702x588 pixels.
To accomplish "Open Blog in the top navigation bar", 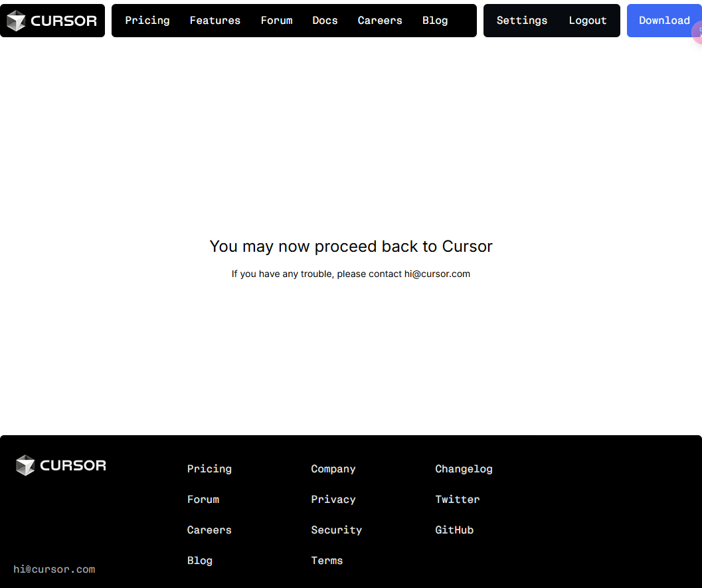I will 435,21.
